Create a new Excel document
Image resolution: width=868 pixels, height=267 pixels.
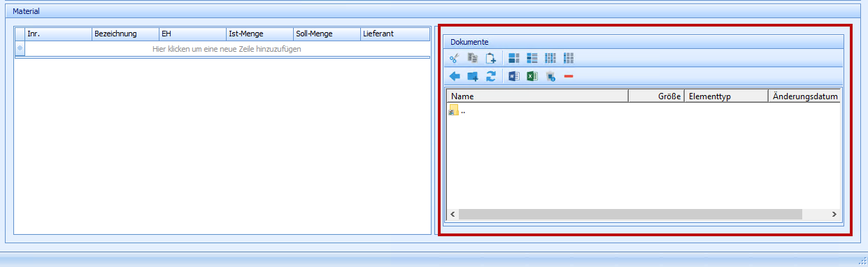tap(532, 76)
